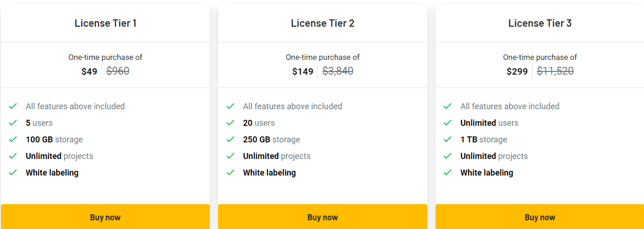
Task: Click the $299 price
Action: 517,71
